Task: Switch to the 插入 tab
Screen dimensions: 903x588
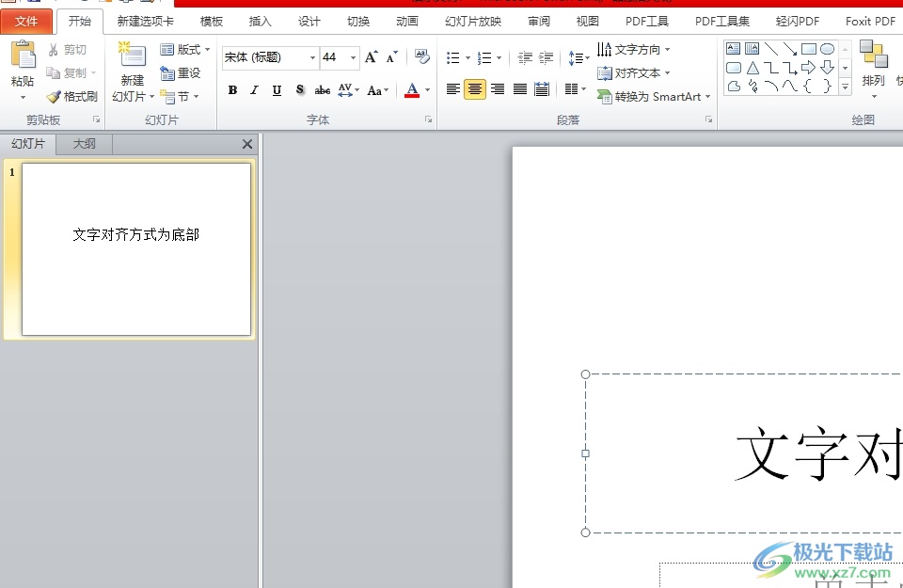Action: (260, 22)
